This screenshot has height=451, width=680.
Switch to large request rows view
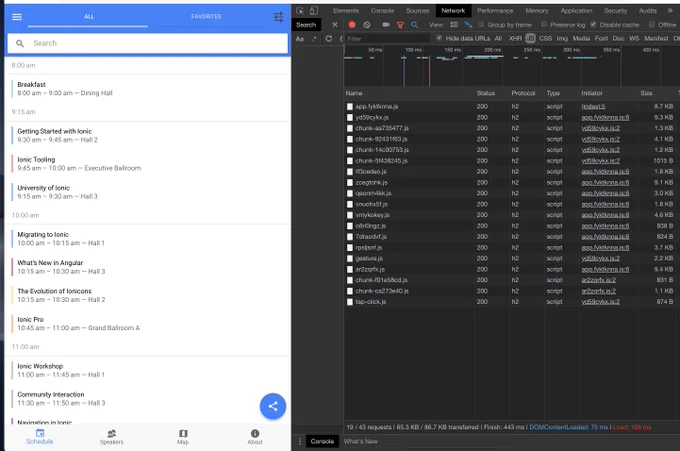click(x=454, y=25)
